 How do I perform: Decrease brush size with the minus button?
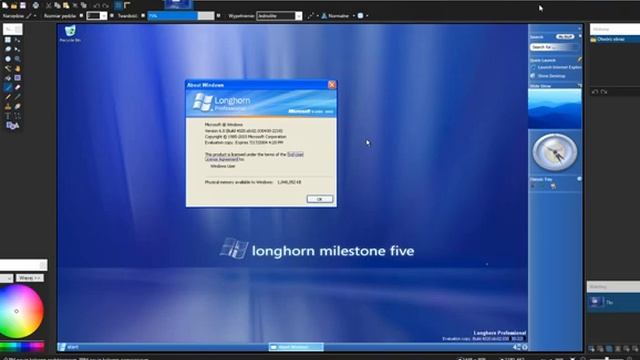pyautogui.click(x=81, y=16)
